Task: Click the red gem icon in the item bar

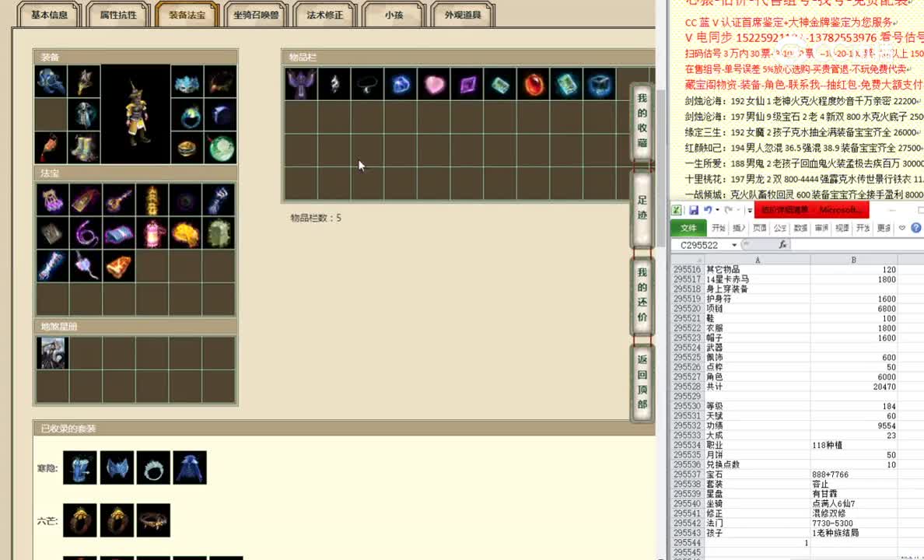Action: [x=534, y=83]
